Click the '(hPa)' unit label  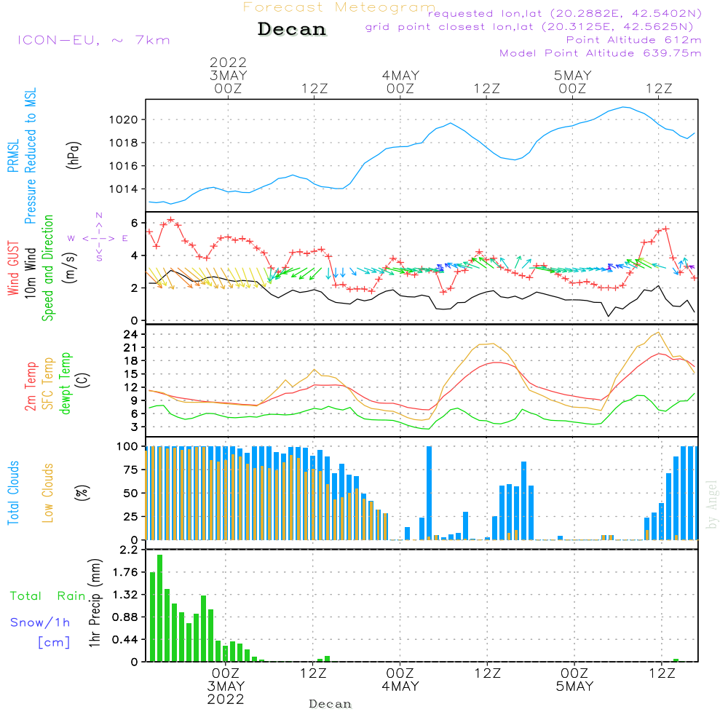(x=74, y=155)
